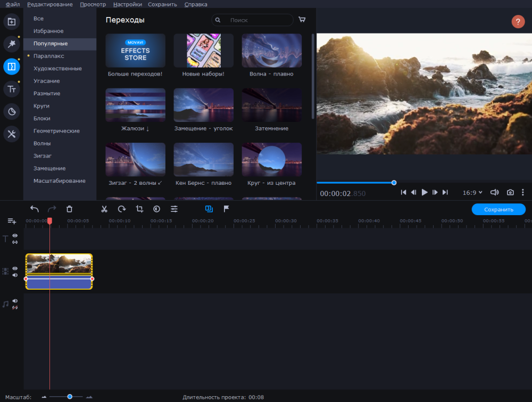Viewport: 532px width, 402px height.
Task: Expand the add track menu on timeline
Action: [12, 221]
